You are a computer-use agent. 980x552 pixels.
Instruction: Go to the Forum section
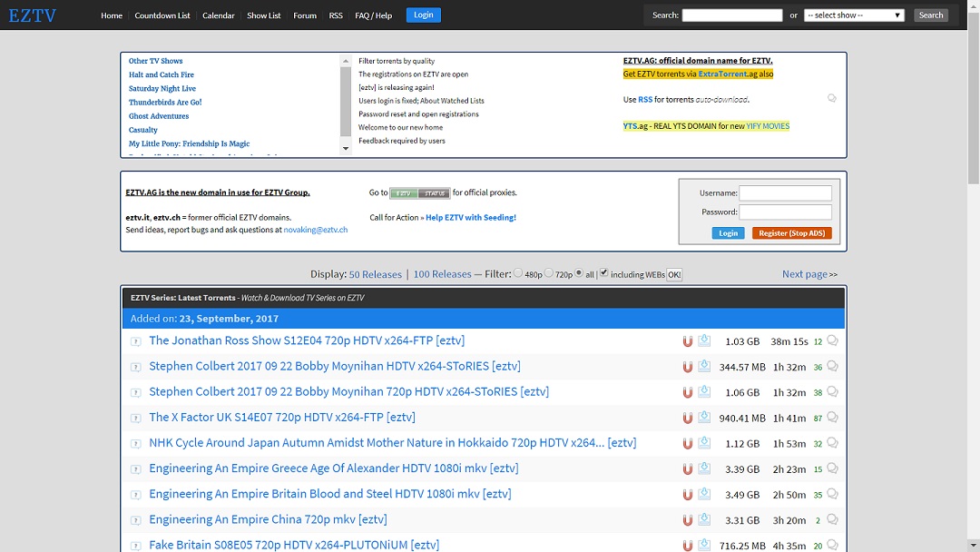point(305,15)
